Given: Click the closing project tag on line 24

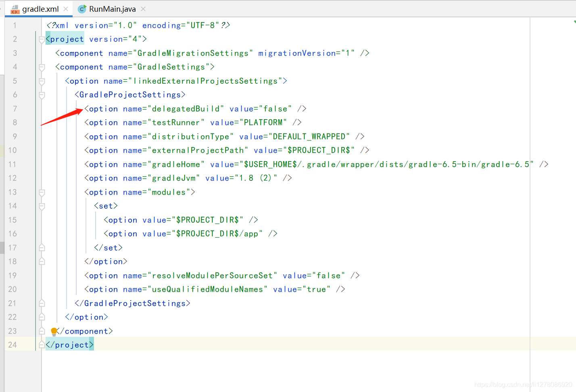Looking at the screenshot, I should click(x=69, y=345).
